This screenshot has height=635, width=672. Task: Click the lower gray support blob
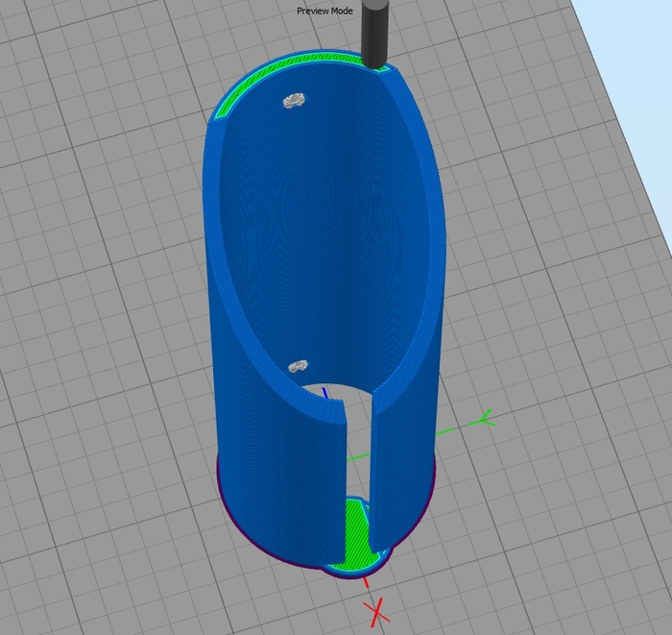(x=299, y=366)
